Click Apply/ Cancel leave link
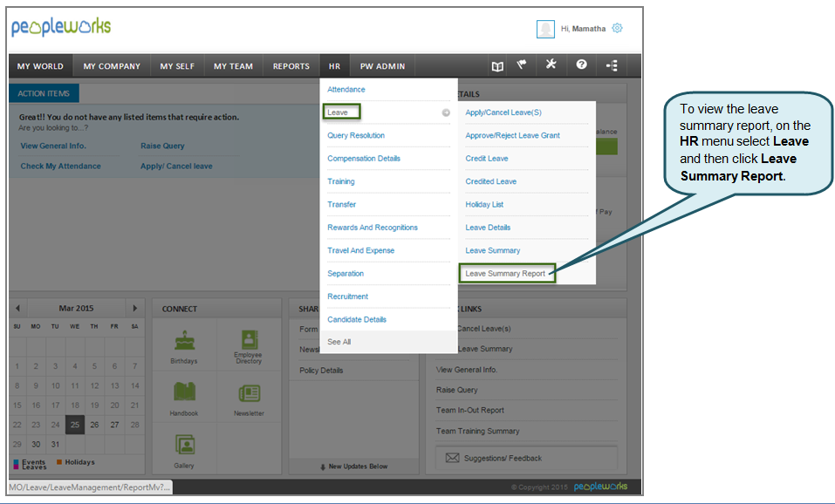835x504 pixels. pos(176,166)
